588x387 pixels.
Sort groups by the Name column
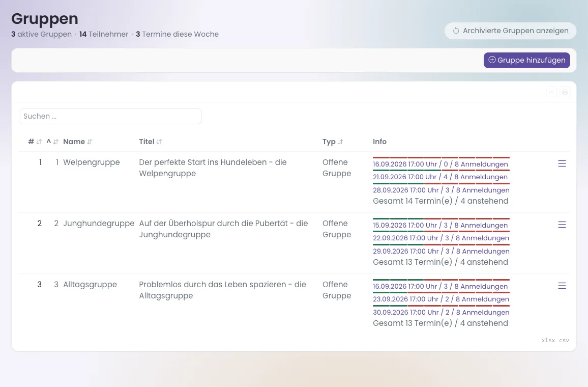point(78,142)
